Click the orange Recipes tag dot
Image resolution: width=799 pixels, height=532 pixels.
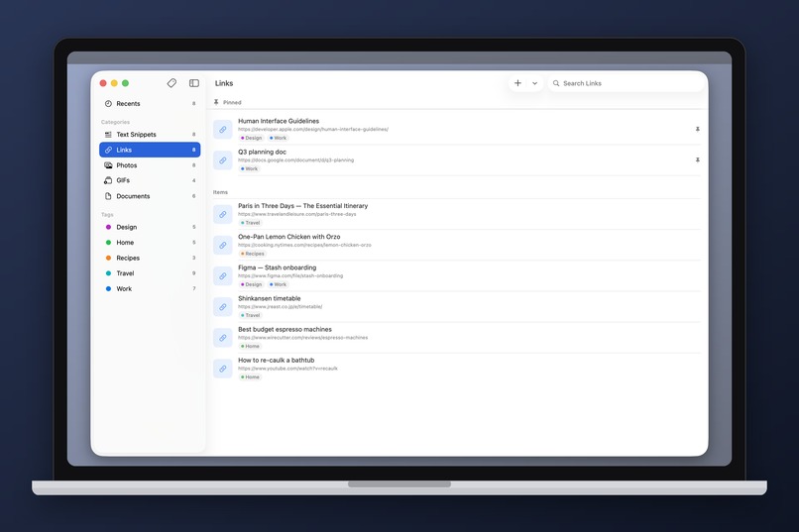108,258
